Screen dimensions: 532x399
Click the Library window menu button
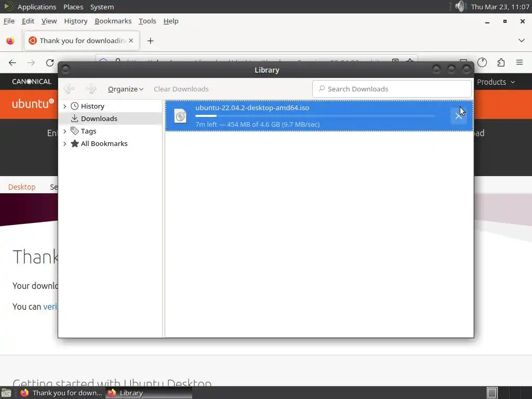coord(65,70)
